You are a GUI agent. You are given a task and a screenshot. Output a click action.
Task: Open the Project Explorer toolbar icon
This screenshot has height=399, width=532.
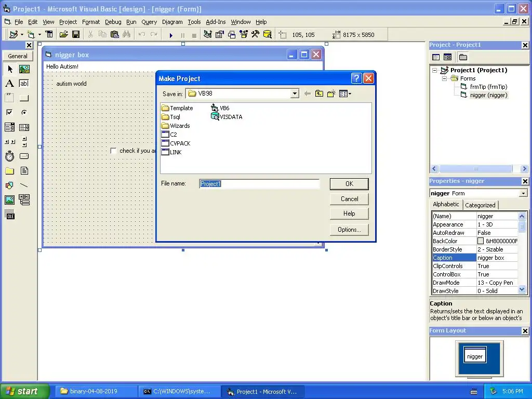(208, 34)
